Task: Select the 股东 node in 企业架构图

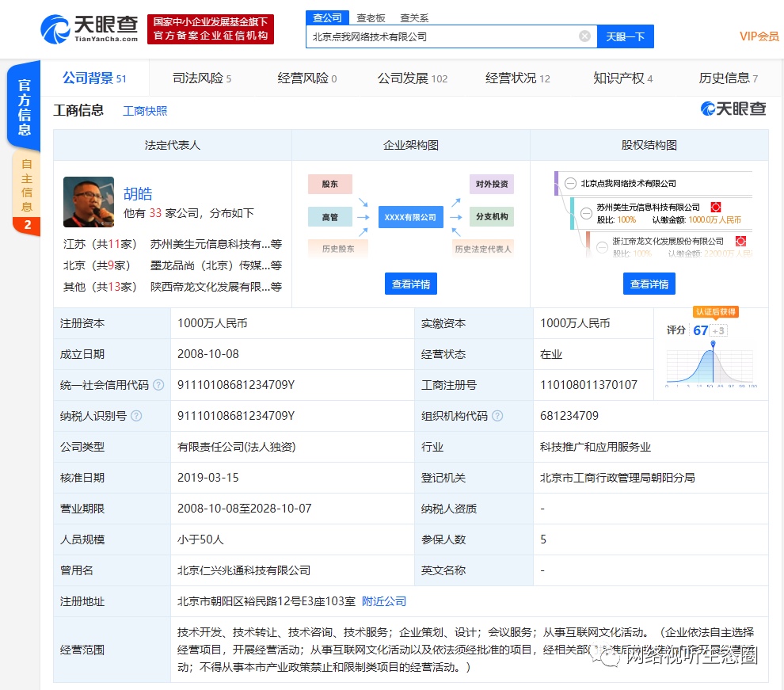Action: pyautogui.click(x=329, y=184)
